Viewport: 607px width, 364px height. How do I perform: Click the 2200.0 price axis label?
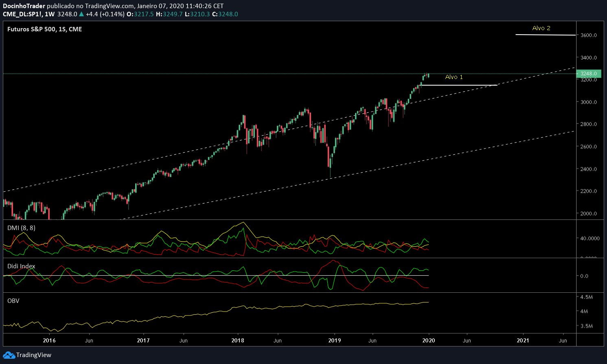[589, 191]
